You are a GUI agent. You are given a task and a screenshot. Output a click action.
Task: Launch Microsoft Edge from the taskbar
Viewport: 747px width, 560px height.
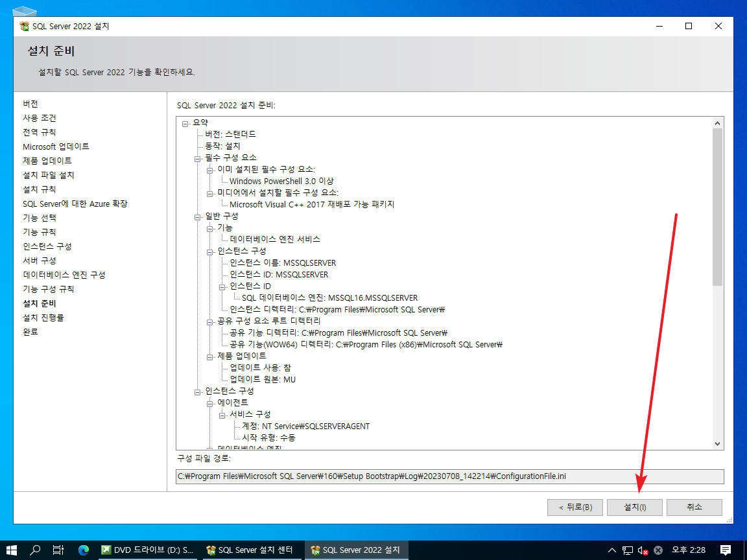coord(84,550)
